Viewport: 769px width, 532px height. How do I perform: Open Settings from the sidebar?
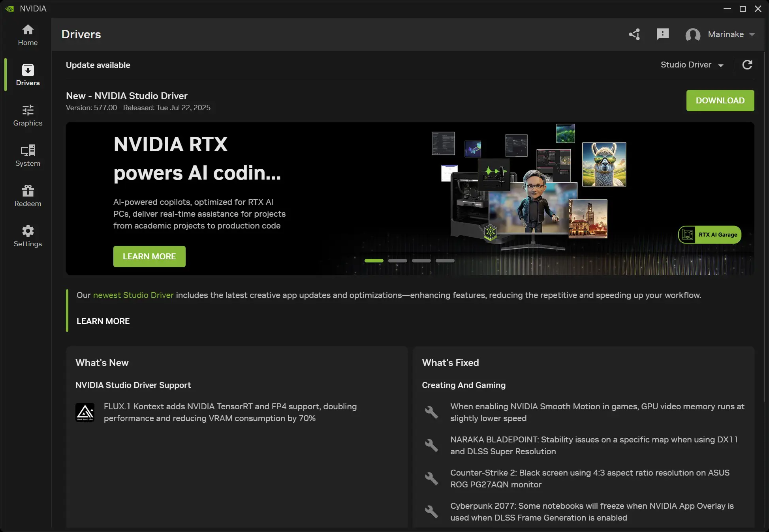pyautogui.click(x=28, y=236)
